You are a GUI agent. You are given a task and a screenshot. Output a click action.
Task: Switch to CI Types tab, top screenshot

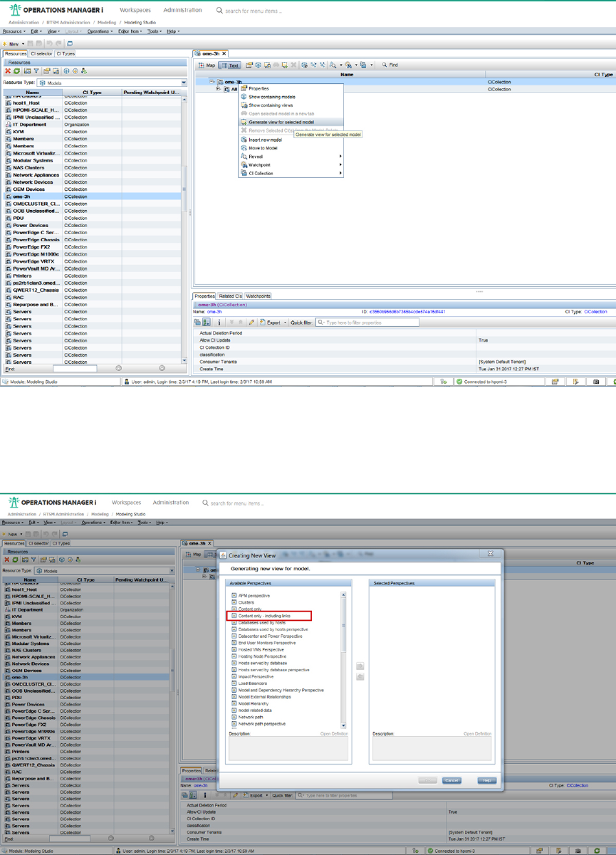pyautogui.click(x=66, y=53)
